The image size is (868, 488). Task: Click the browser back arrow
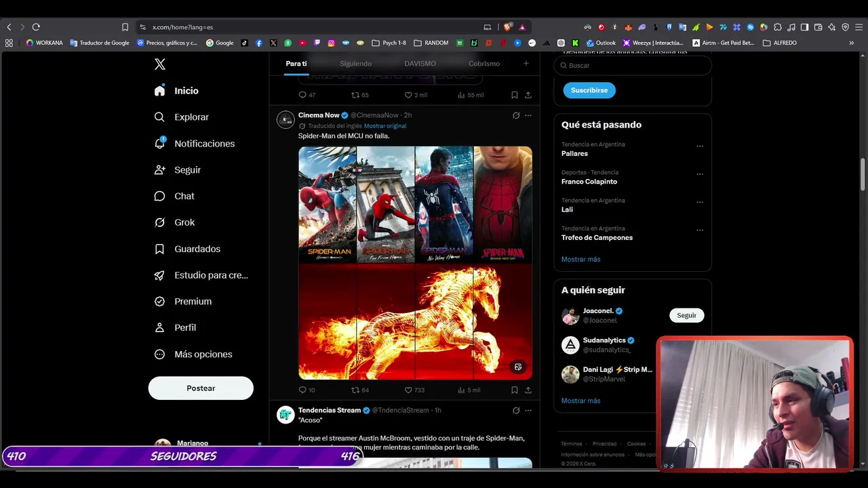(9, 27)
